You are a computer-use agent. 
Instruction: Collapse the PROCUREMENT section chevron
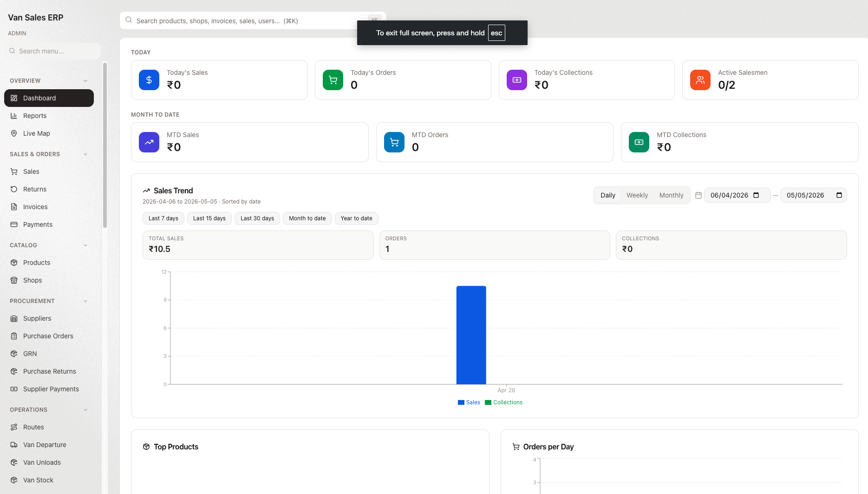[85, 301]
